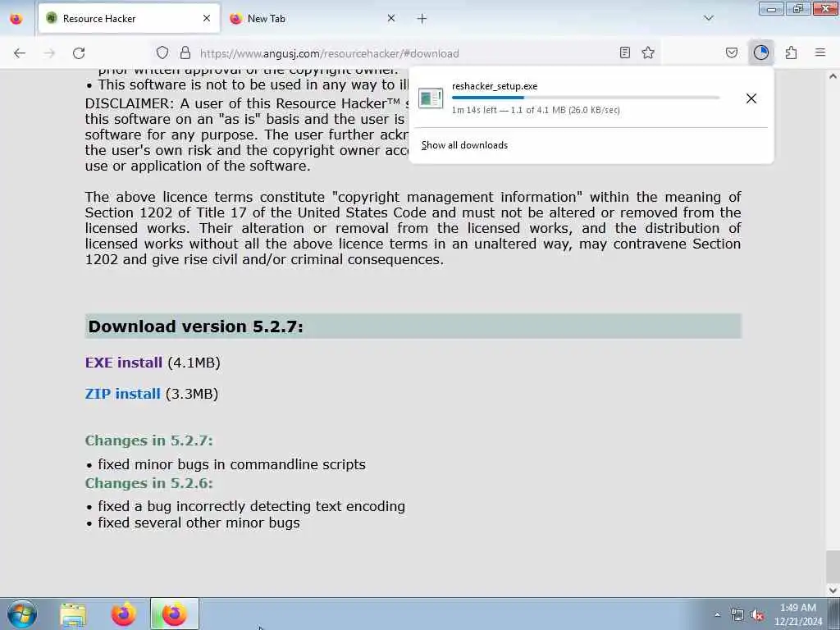Click the reshacker_setup.exe file name
The width and height of the screenshot is (840, 630).
tap(495, 86)
